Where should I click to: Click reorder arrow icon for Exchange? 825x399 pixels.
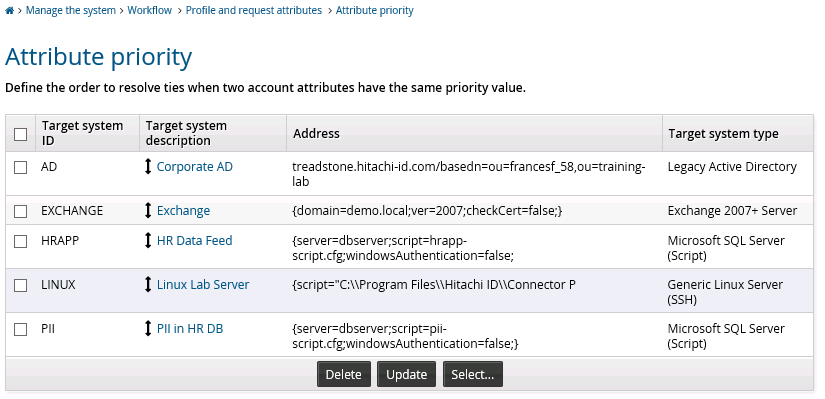coord(148,211)
